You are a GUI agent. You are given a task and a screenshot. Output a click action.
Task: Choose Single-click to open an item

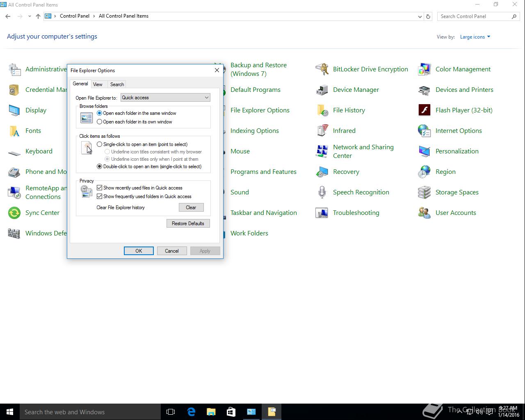point(99,144)
